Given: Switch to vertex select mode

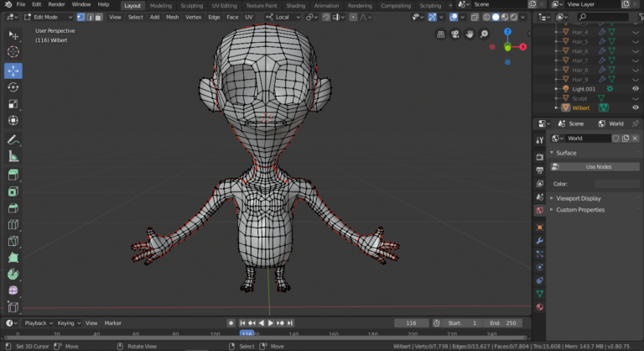Looking at the screenshot, I should coord(80,17).
